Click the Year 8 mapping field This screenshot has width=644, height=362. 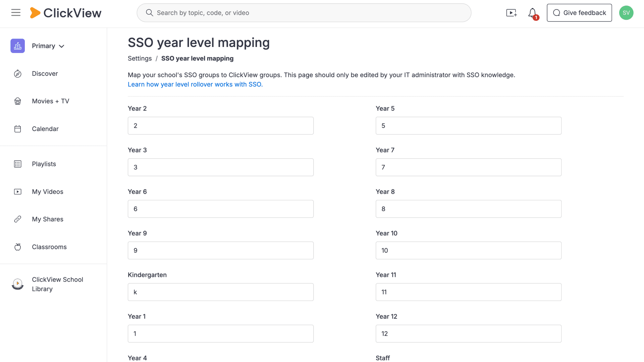tap(469, 209)
